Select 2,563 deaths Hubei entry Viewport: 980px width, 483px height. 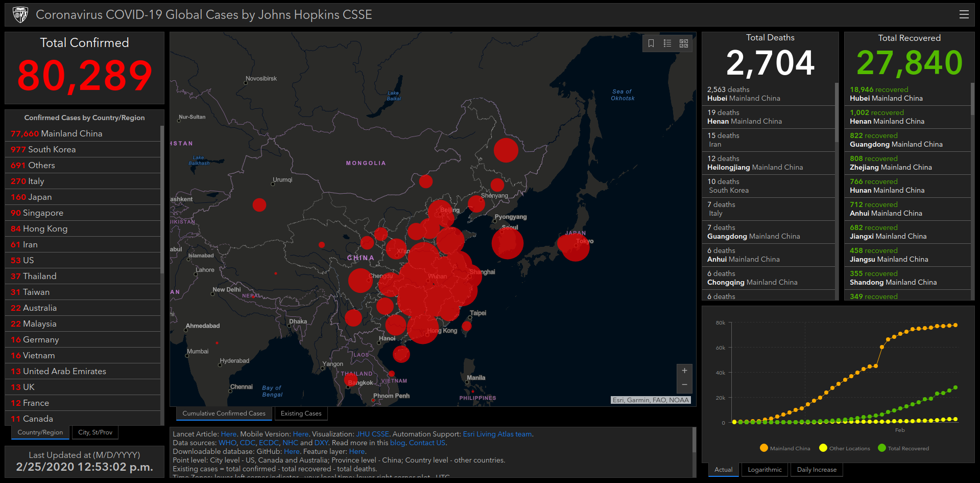(x=769, y=94)
